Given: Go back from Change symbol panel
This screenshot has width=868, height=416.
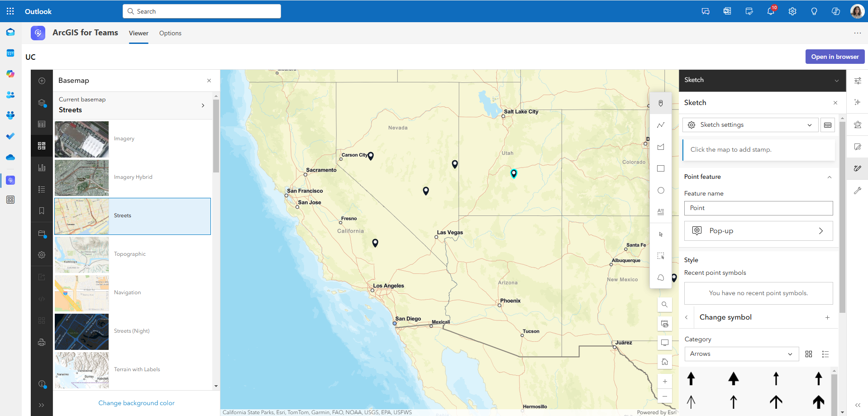Looking at the screenshot, I should click(x=687, y=317).
